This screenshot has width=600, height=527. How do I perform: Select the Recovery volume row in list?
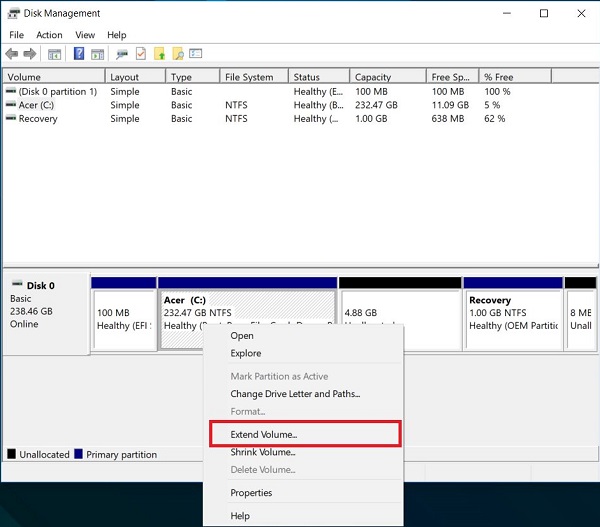tap(38, 119)
